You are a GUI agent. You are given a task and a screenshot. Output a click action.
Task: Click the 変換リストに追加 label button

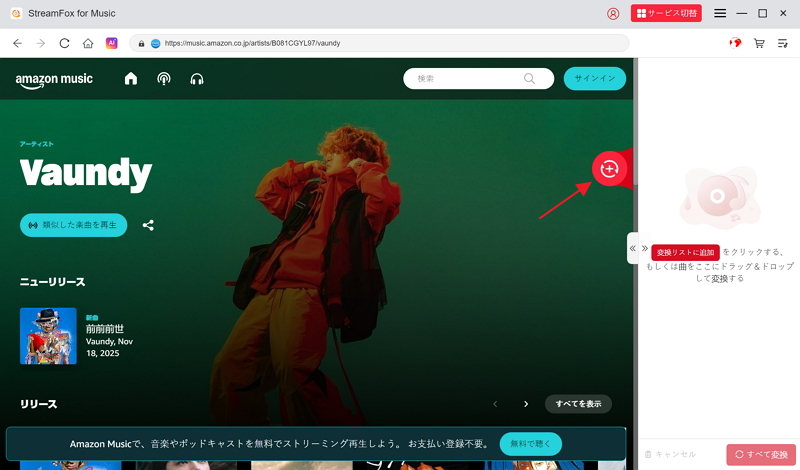pos(685,253)
